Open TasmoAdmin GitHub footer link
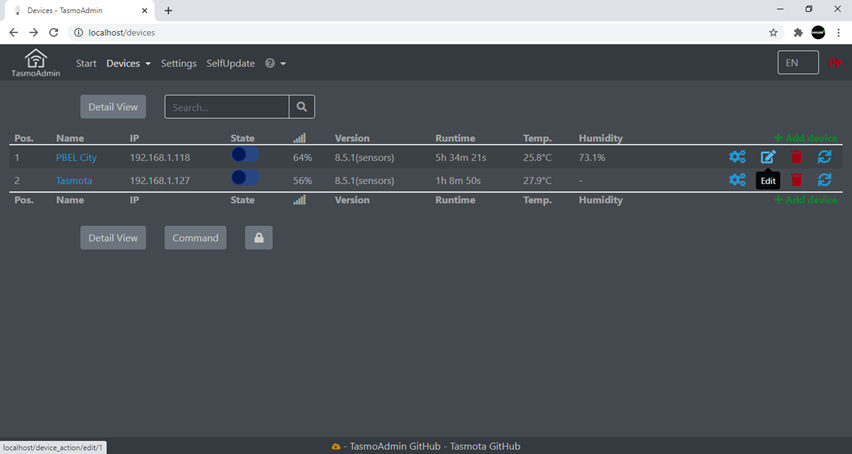Viewport: 852px width, 454px height. [x=395, y=446]
